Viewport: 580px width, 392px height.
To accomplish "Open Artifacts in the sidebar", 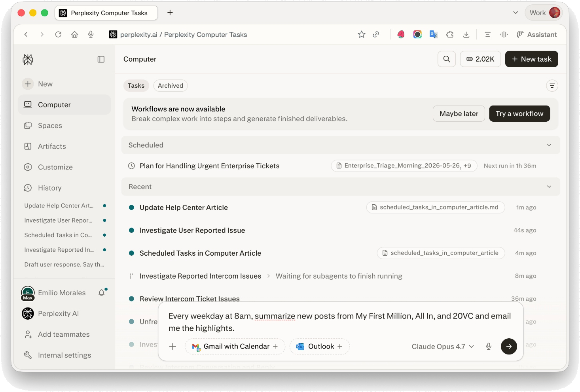I will point(64,146).
